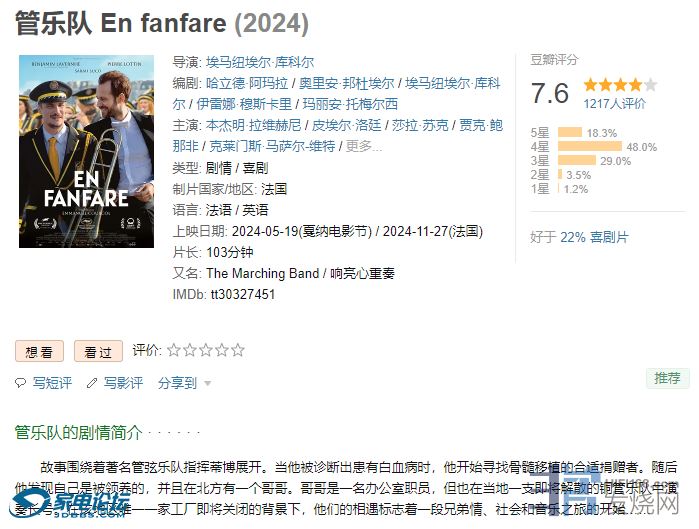
Task: Open screenwriter 哈立德·阿玛拉 link
Action: pos(247,83)
